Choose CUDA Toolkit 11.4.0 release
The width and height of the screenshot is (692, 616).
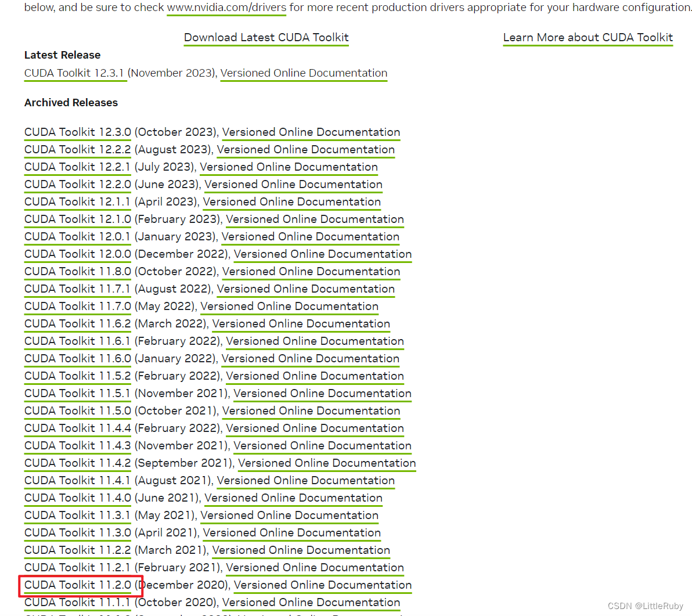(78, 498)
